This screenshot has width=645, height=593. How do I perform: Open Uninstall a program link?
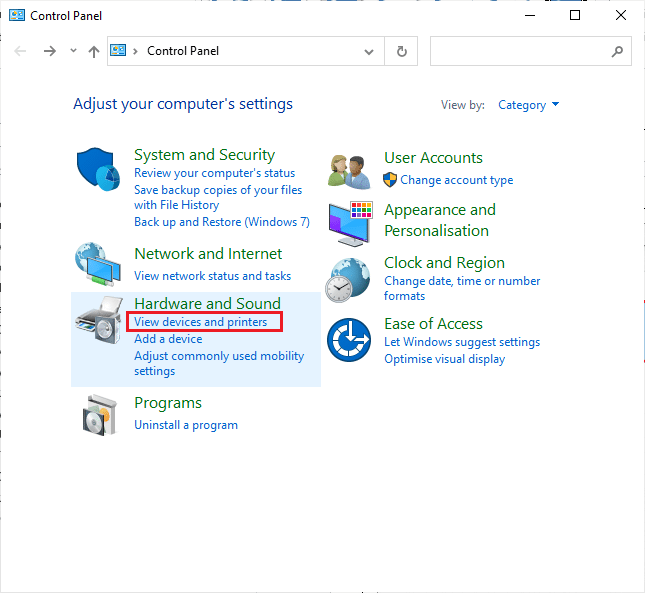[x=186, y=425]
